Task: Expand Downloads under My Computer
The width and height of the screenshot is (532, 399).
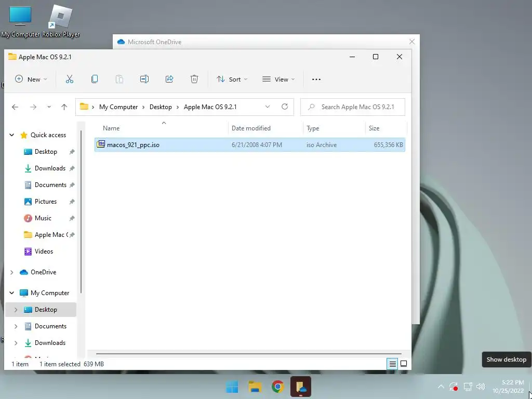Action: click(x=16, y=343)
